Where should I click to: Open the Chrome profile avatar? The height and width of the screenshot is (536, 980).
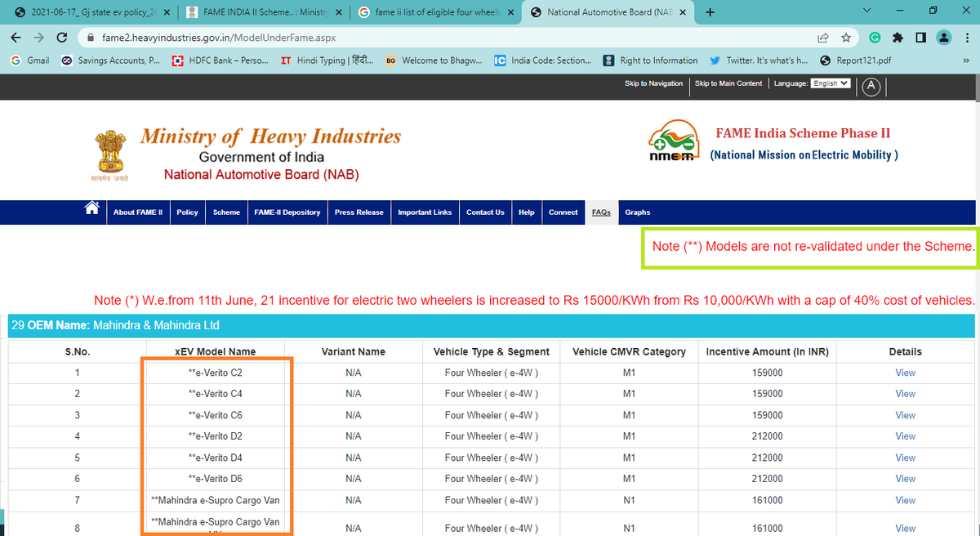coord(943,38)
